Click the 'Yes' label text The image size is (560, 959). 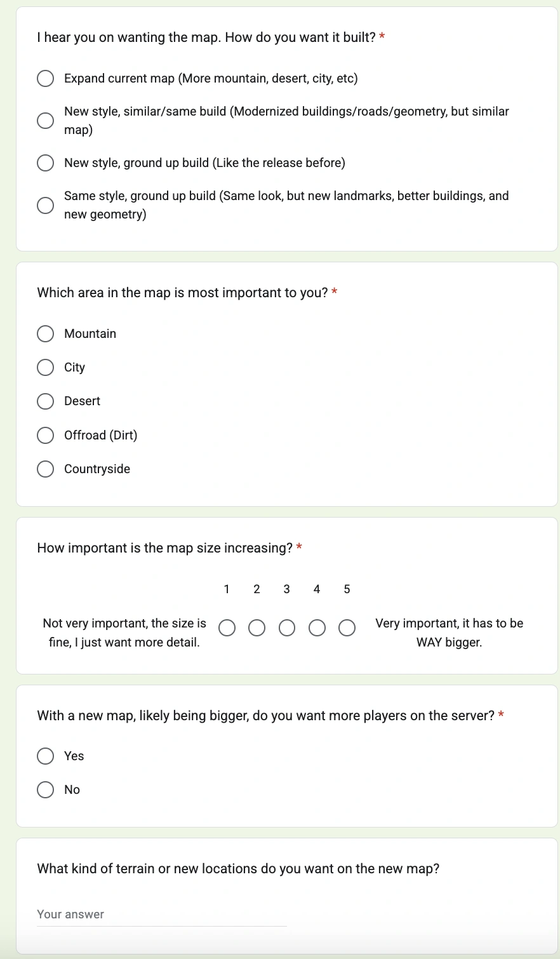coord(74,756)
